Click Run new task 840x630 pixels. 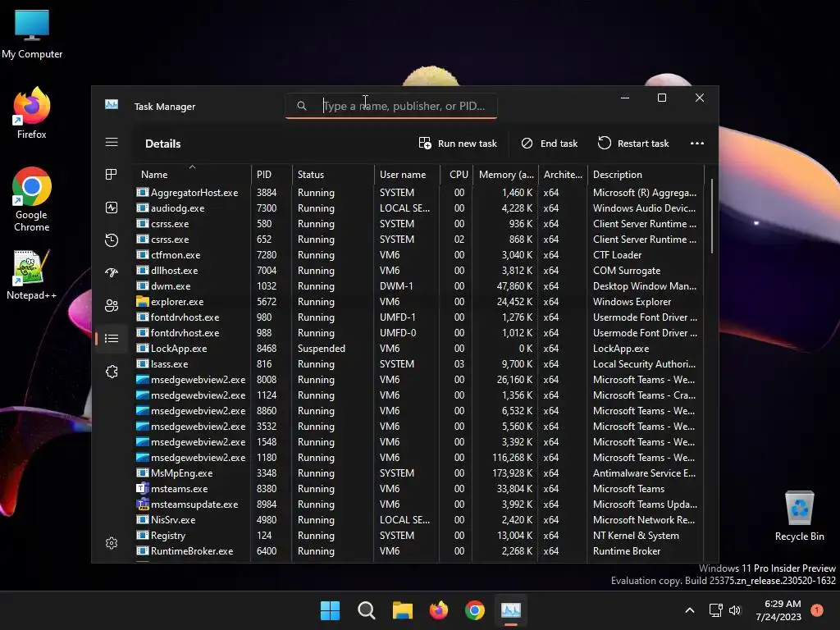coord(458,143)
